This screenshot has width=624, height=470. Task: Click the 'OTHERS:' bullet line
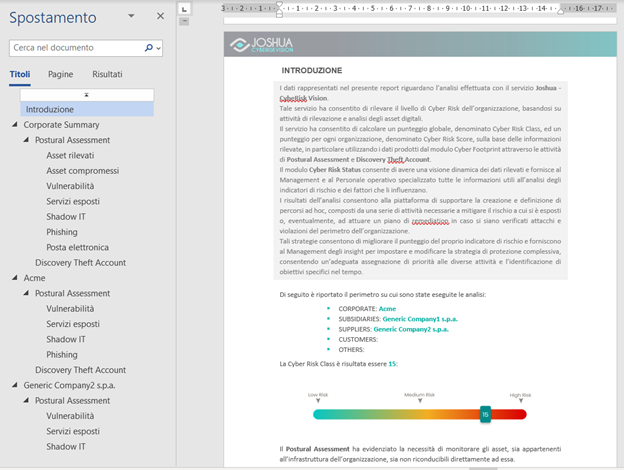pos(351,349)
